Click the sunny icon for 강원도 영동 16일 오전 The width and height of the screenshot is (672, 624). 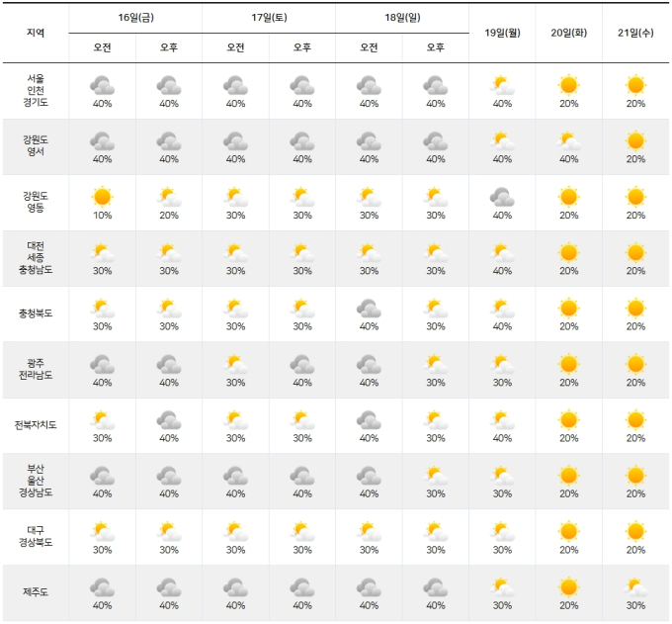pos(102,197)
